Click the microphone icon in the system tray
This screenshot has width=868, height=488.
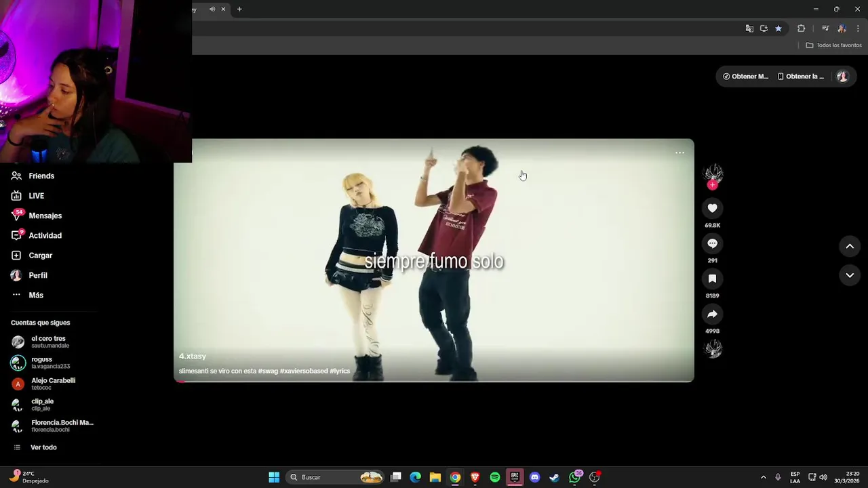point(778,477)
